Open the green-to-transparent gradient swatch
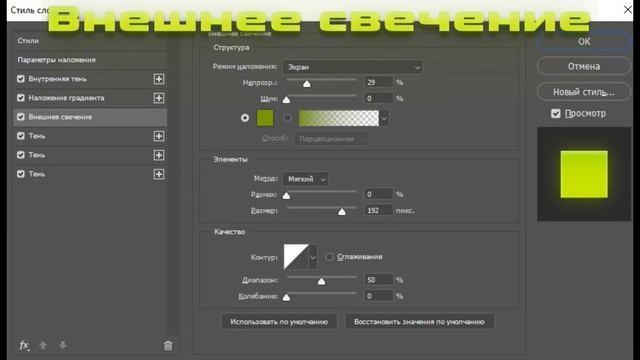The width and height of the screenshot is (640, 360). pos(339,118)
